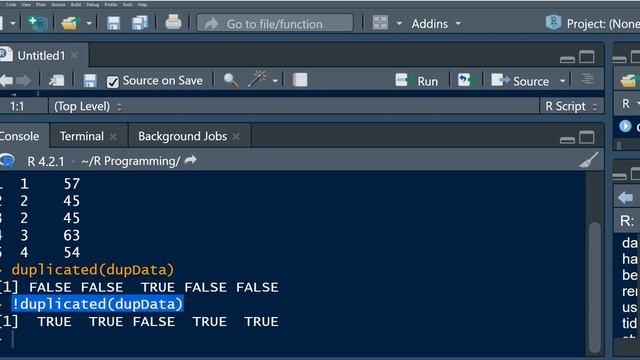Click the open folder icon in Environment pane
This screenshot has height=360, width=640.
pyautogui.click(x=629, y=80)
